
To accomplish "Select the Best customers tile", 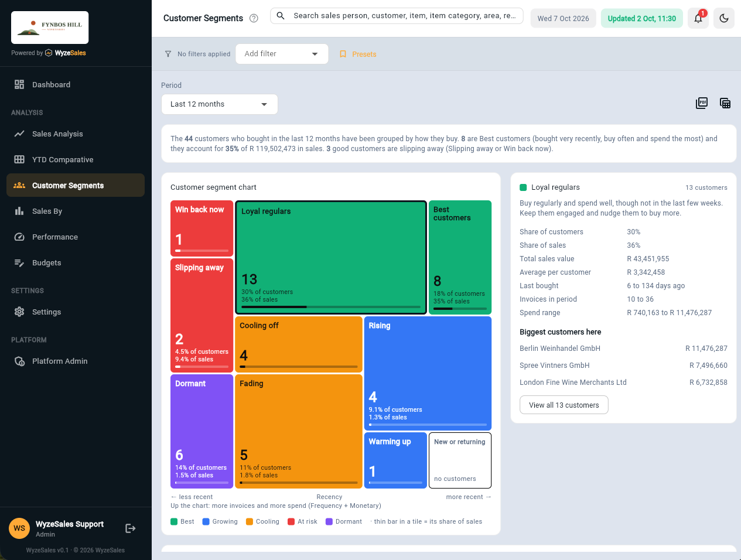I will [x=460, y=258].
